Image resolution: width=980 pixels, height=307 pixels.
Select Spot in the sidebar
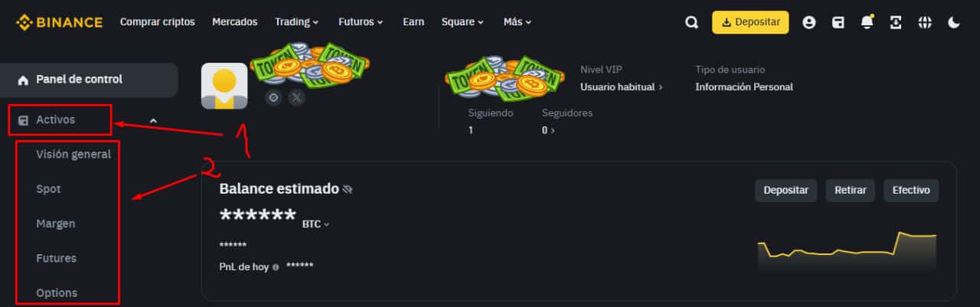pos(48,189)
